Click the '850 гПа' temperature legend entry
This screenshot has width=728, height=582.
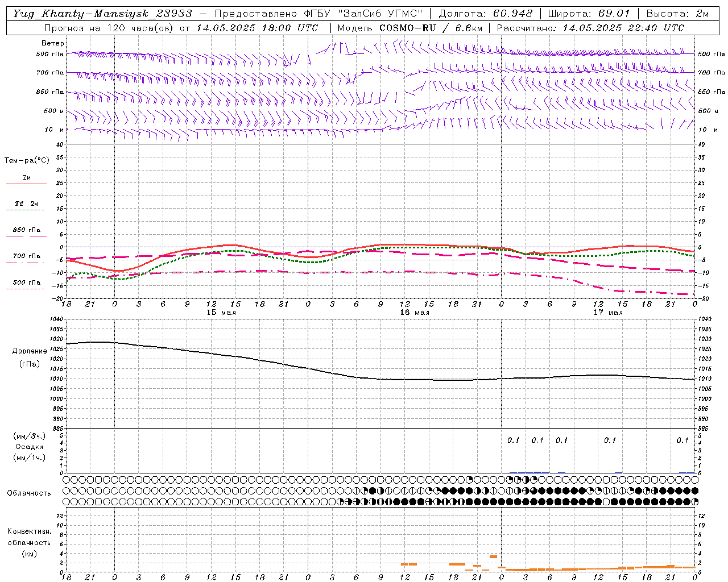coord(26,230)
